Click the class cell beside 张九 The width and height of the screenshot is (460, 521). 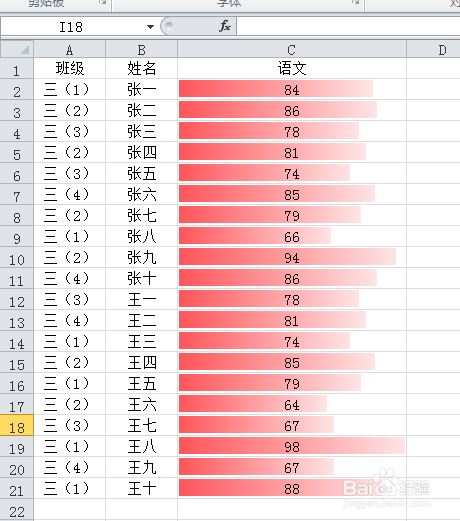click(x=70, y=258)
